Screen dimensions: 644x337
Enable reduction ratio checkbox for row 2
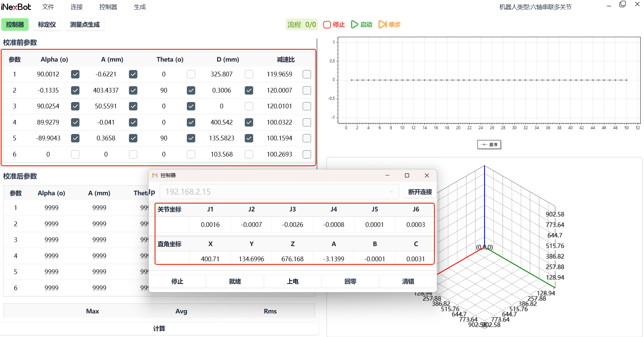[x=307, y=90]
